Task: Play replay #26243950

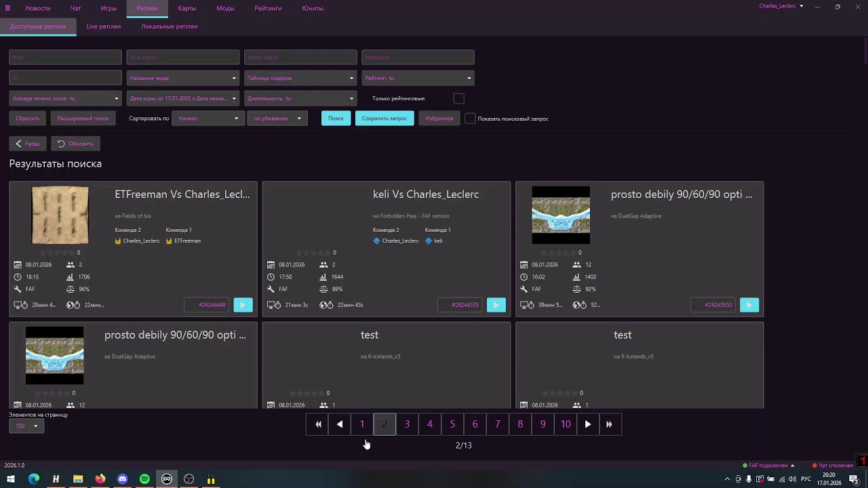Action: pos(749,305)
